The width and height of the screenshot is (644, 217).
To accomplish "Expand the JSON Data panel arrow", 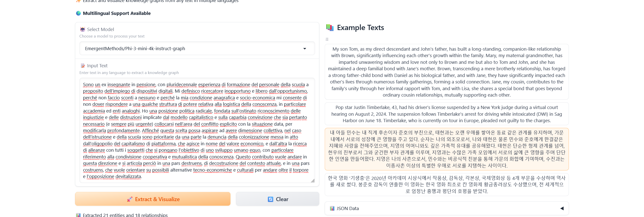I will tap(562, 208).
